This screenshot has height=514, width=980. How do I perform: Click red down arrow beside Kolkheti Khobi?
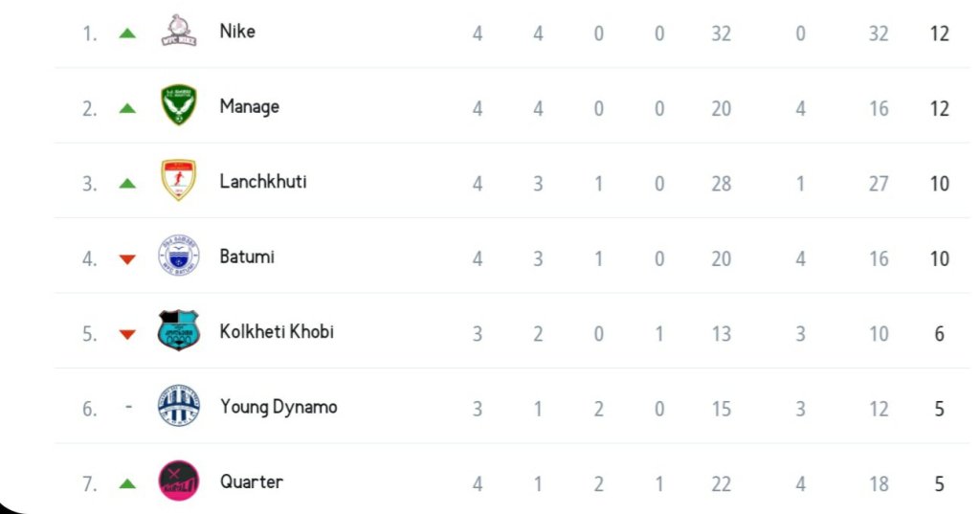[x=127, y=334]
